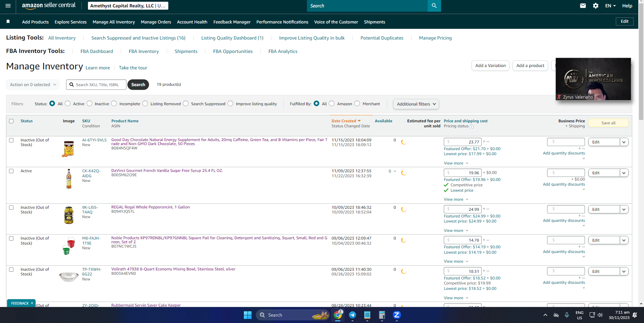The width and height of the screenshot is (644, 323).
Task: Open SKU link AI-6TYI-9VLS
Action: pyautogui.click(x=94, y=140)
